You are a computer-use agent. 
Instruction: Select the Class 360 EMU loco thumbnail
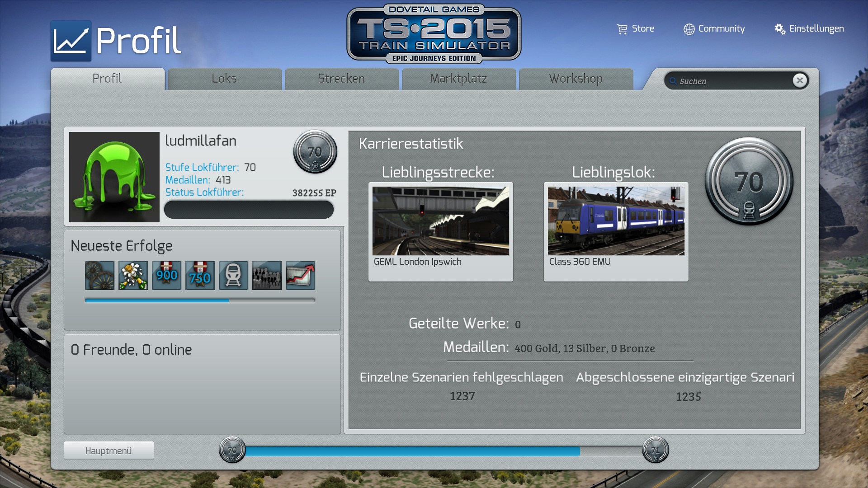[616, 221]
